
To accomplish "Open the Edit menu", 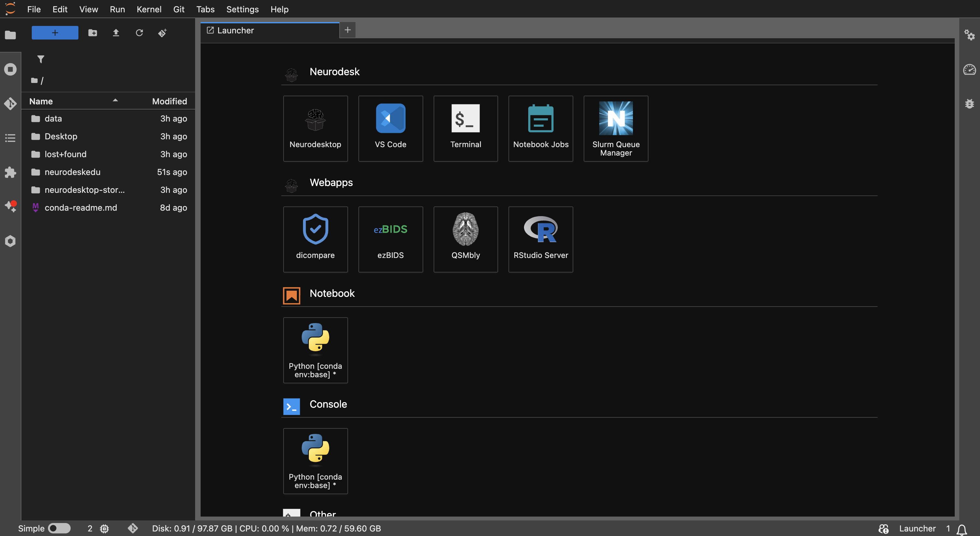I will (60, 9).
